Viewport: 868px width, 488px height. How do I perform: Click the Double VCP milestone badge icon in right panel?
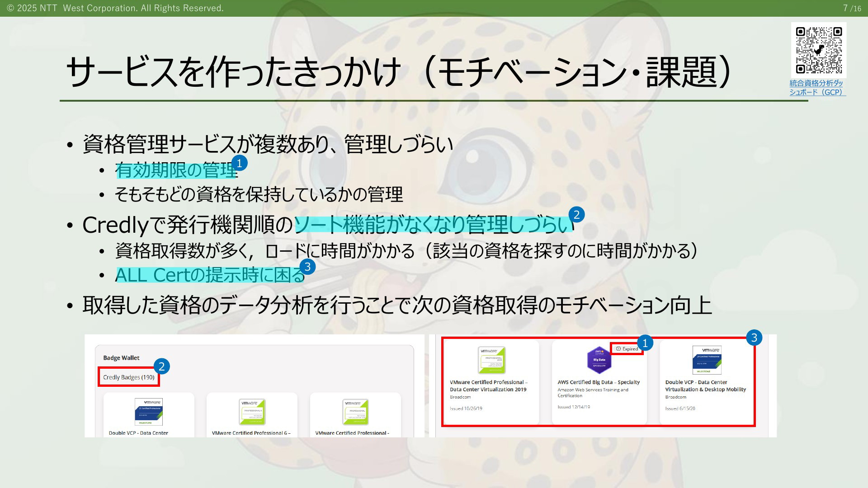(707, 360)
